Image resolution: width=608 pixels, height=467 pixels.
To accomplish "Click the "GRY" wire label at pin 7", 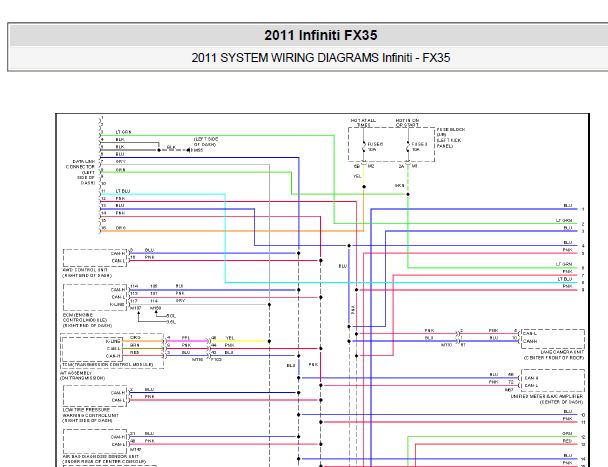I will (121, 161).
